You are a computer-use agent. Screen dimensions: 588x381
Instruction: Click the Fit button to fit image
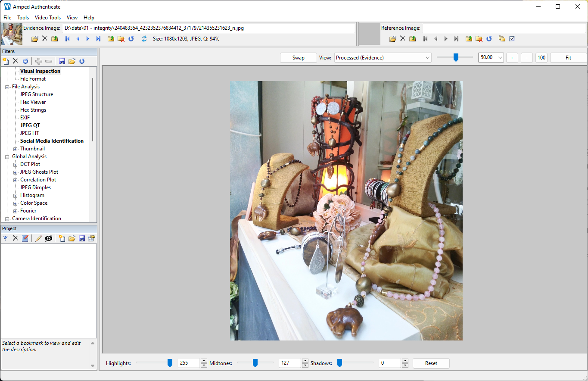(568, 57)
